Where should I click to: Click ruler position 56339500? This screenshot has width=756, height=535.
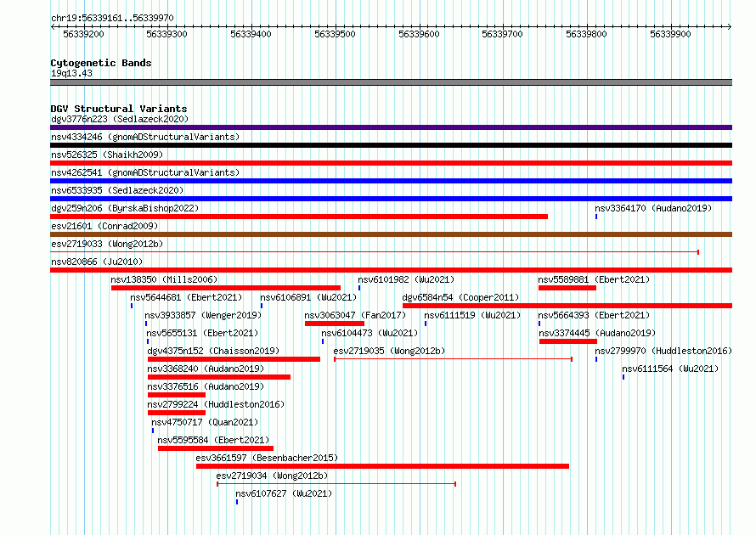click(x=335, y=34)
